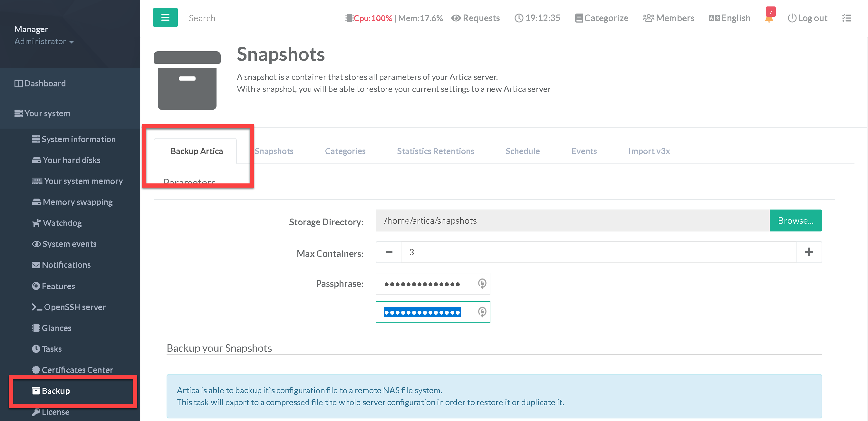Click the green hamburger menu button
The height and width of the screenshot is (421, 868).
tap(165, 17)
